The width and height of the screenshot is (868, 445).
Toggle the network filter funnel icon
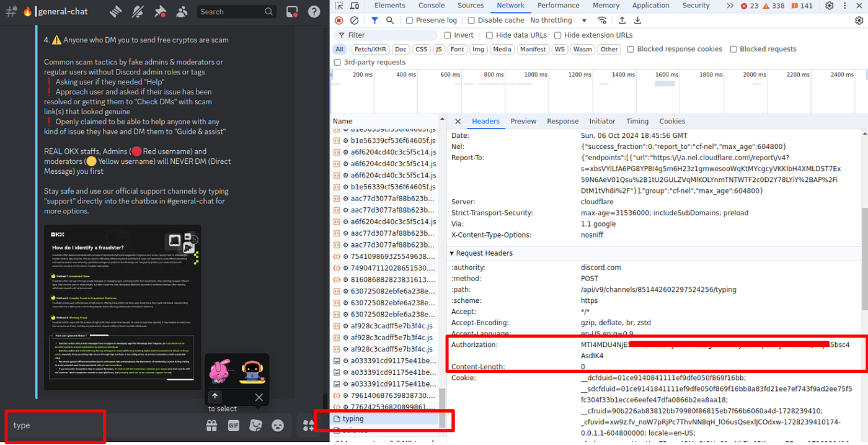pos(374,20)
